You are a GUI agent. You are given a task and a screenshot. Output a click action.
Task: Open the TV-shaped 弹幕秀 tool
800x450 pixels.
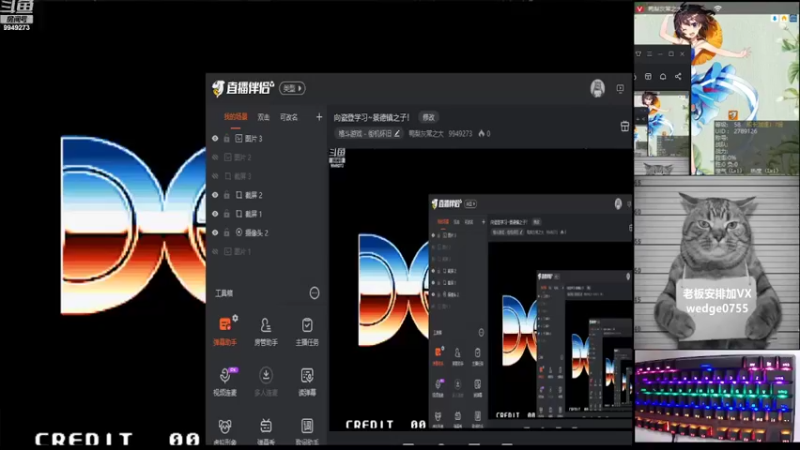[265, 431]
